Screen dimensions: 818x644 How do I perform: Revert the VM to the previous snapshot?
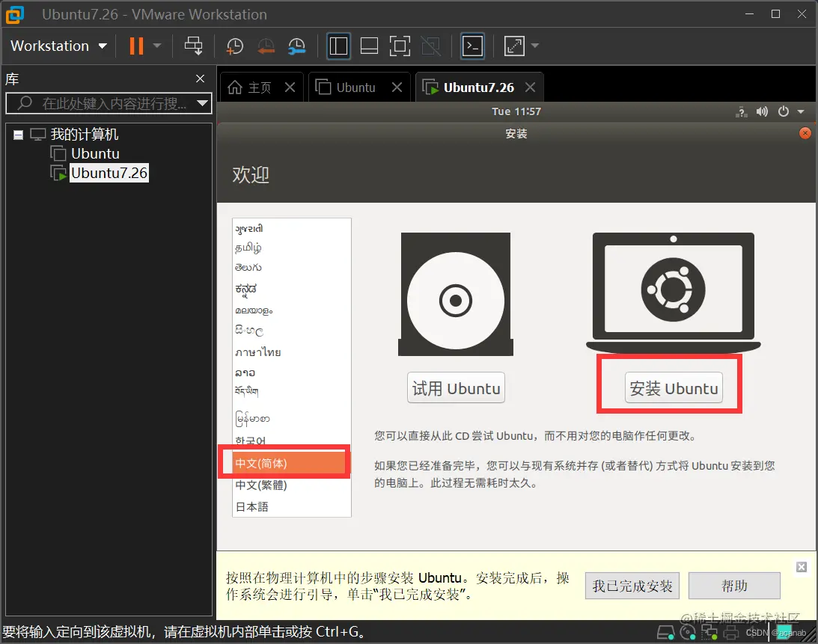tap(266, 46)
